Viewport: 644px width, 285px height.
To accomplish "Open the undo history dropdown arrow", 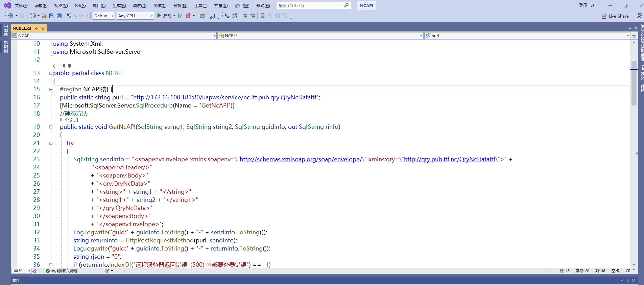I will pyautogui.click(x=75, y=16).
